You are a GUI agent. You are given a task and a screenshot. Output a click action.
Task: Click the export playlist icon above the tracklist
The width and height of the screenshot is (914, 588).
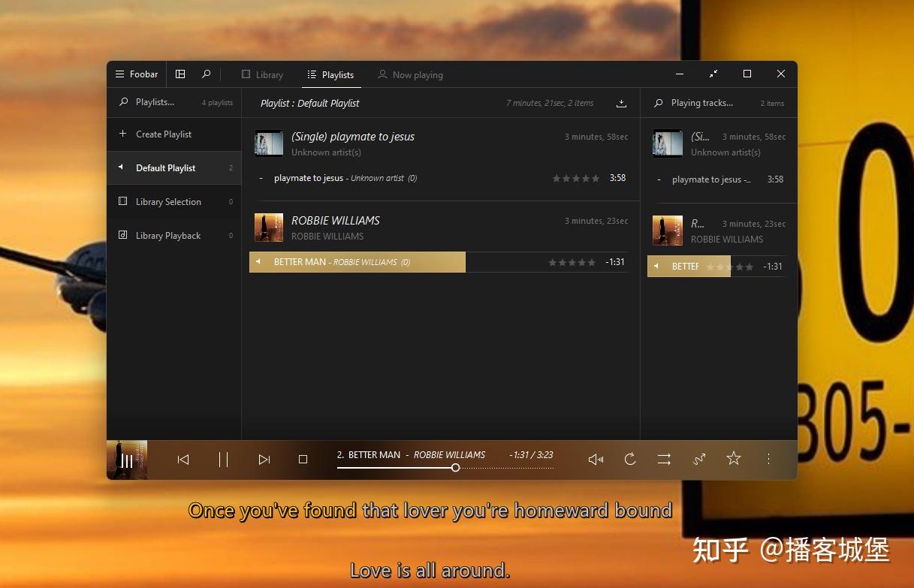(x=621, y=103)
